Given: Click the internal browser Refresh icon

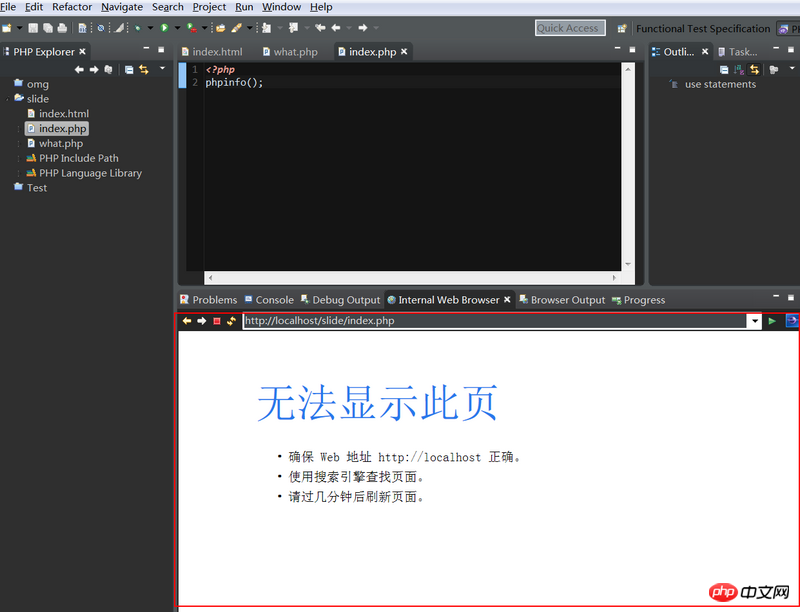Looking at the screenshot, I should [232, 321].
